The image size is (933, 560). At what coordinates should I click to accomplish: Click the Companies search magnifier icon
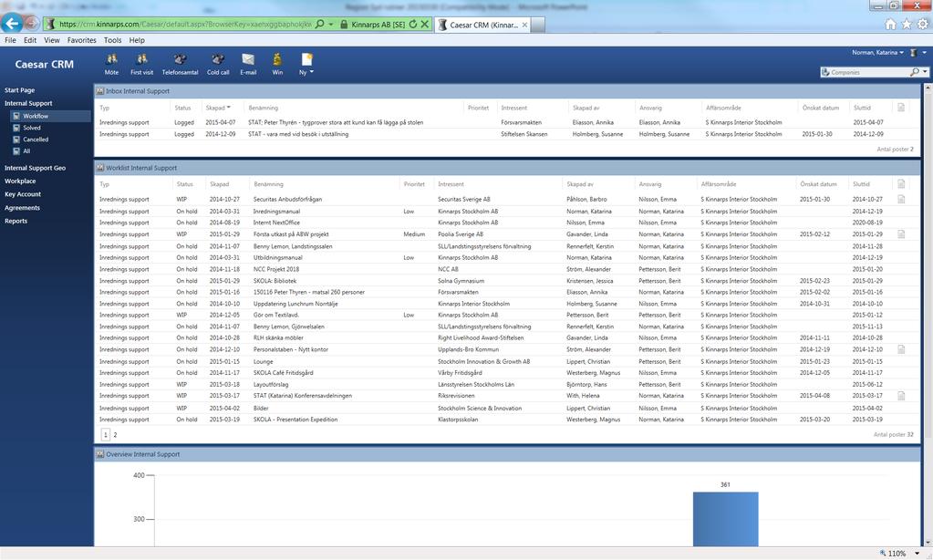tap(914, 72)
